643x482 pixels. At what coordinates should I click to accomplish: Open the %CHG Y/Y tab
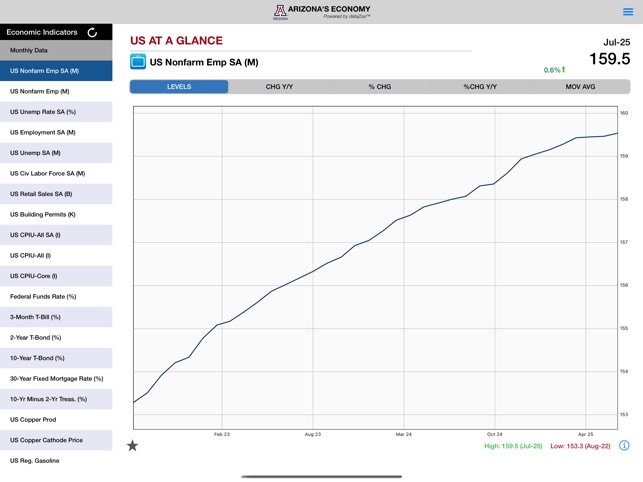point(479,87)
